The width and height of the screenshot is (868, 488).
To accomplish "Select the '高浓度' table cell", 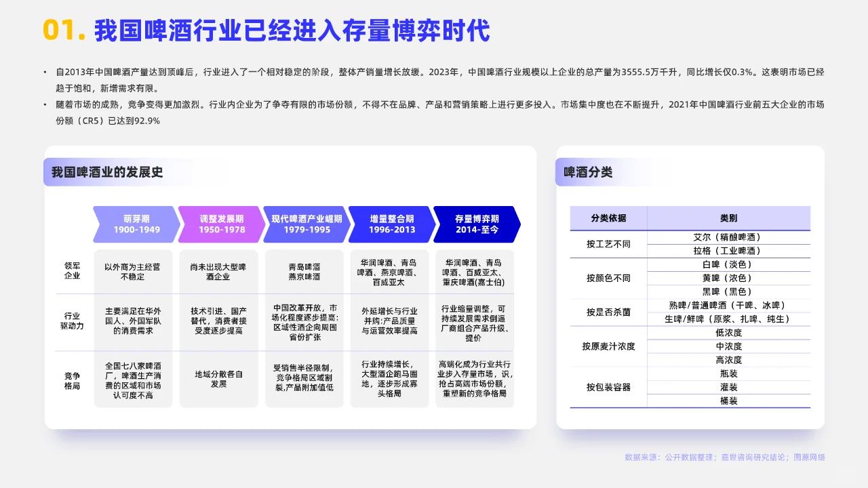I will (x=728, y=360).
